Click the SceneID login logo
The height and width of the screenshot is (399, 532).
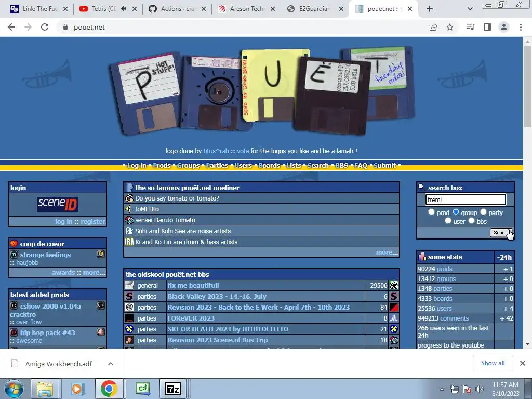click(x=57, y=205)
